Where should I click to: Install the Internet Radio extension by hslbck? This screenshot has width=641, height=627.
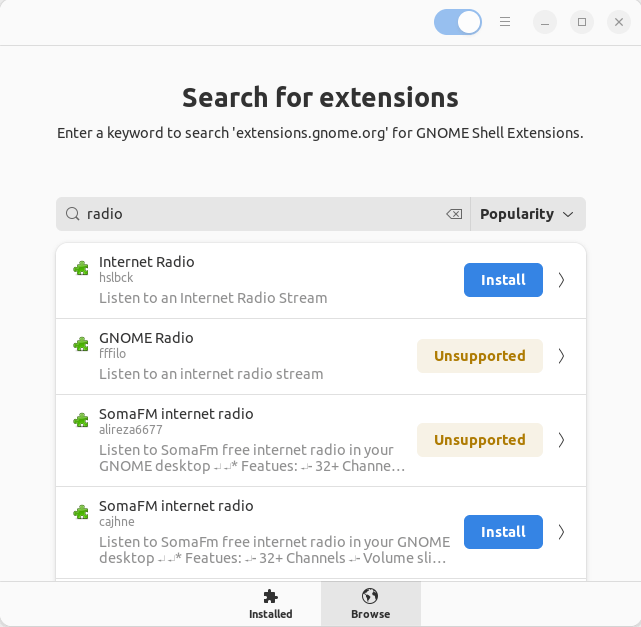503,280
